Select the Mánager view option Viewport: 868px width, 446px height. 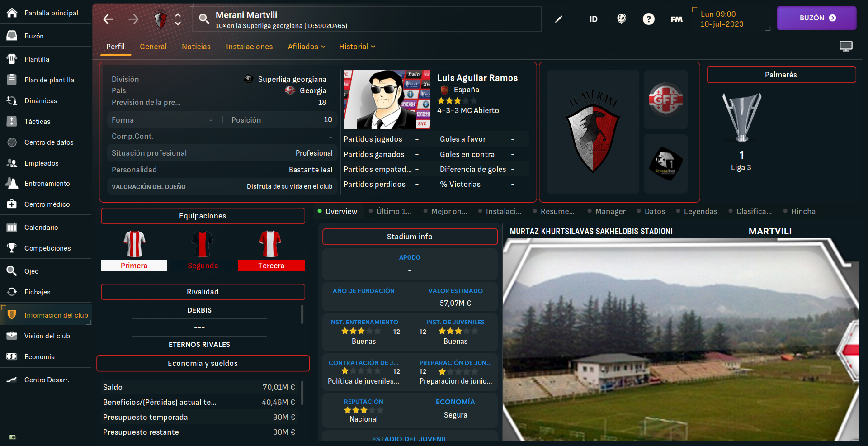pos(606,211)
